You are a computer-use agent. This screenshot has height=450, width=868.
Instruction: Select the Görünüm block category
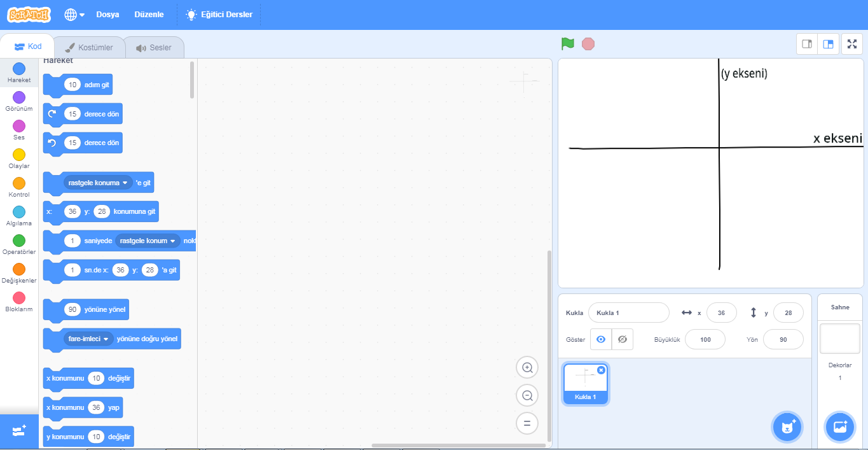[x=19, y=101]
